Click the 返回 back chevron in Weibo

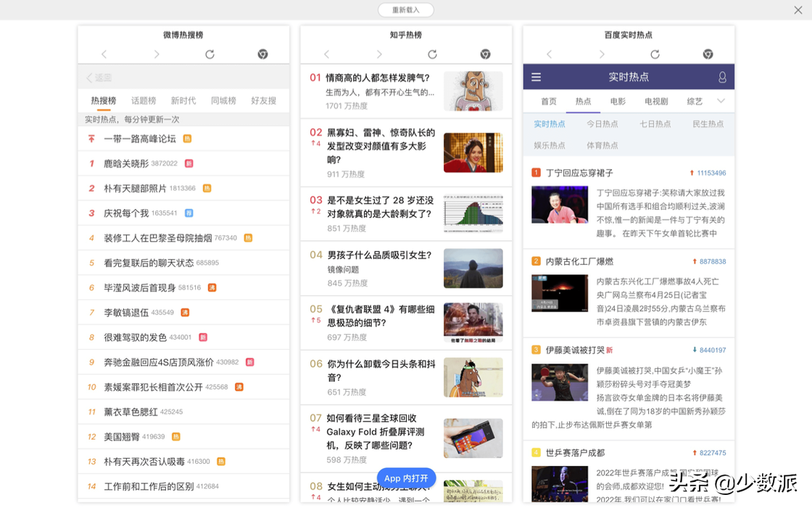(89, 77)
